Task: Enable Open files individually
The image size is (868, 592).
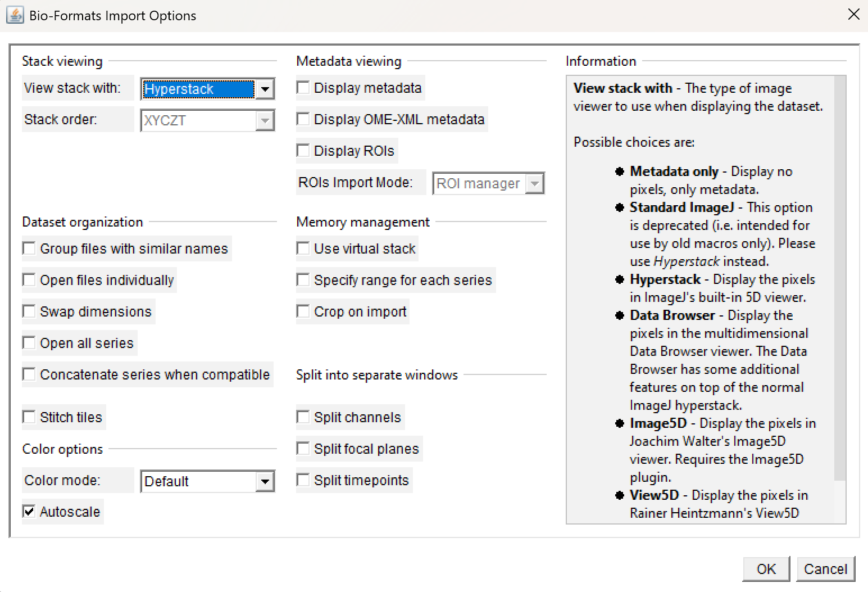Action: tap(29, 279)
